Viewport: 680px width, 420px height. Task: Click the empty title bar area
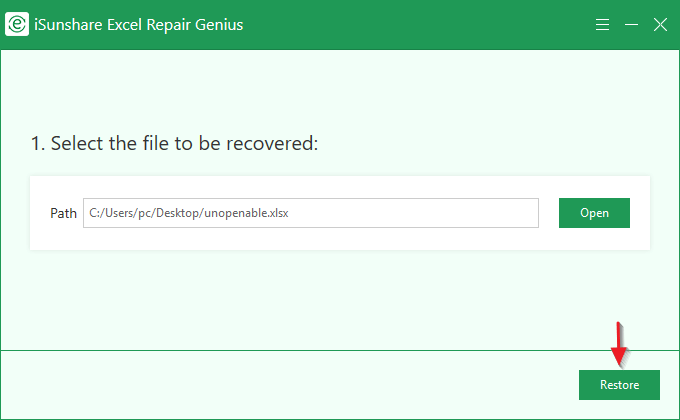tap(420, 24)
